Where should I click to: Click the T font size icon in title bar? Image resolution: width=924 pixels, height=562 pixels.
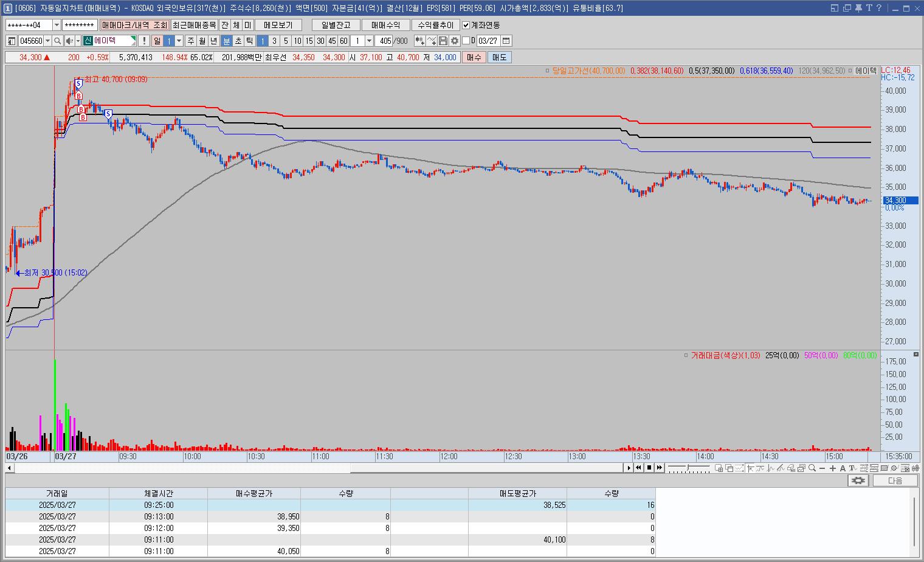pos(869,8)
